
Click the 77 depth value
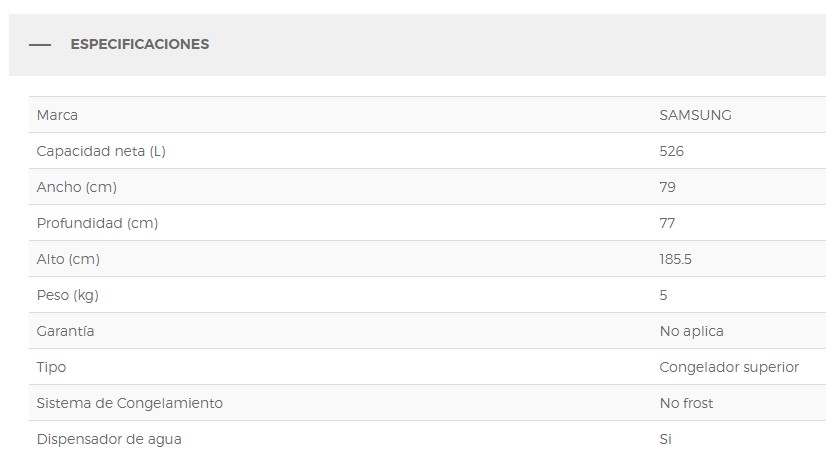pos(667,223)
